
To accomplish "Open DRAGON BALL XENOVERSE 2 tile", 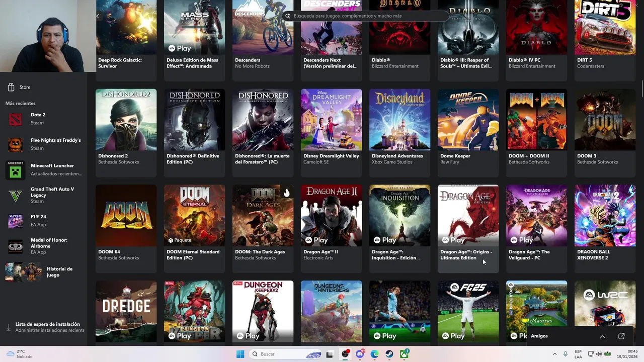I will (605, 229).
